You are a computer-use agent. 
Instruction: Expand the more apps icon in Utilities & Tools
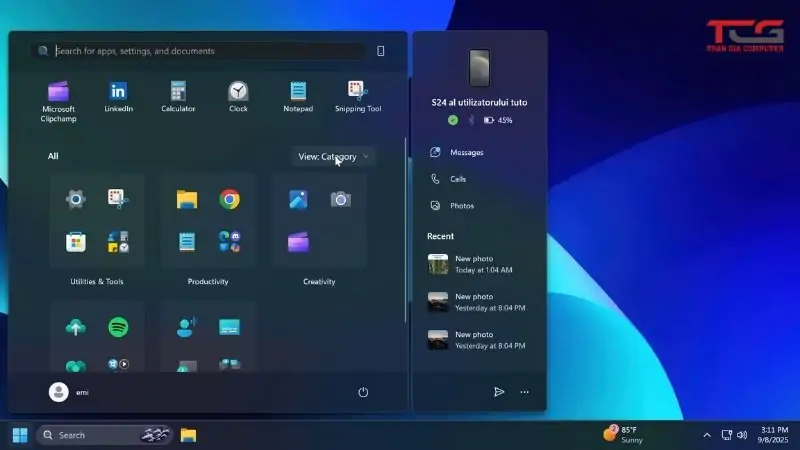118,242
